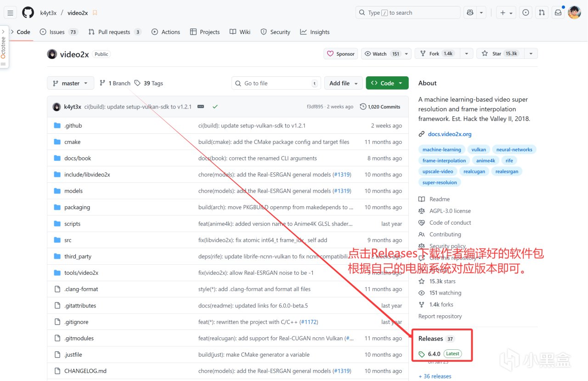
Task: Open the user profile avatar menu
Action: (574, 13)
